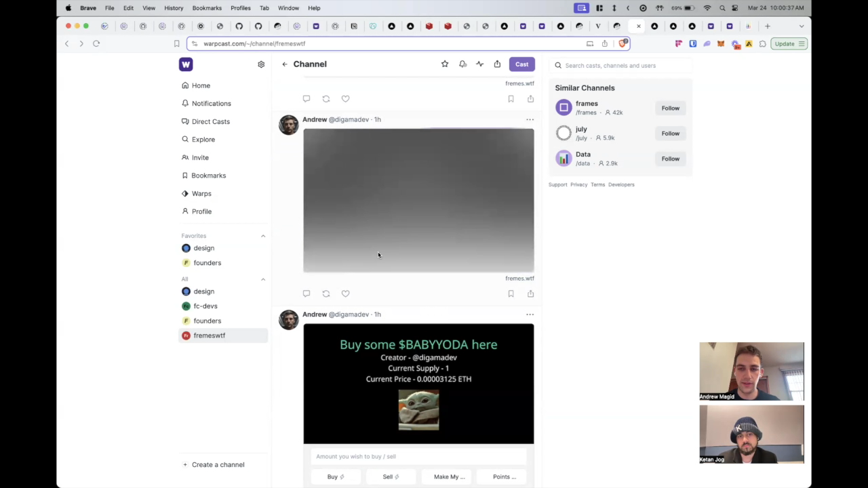Click the Brave Update button
The height and width of the screenshot is (488, 868).
click(x=789, y=43)
